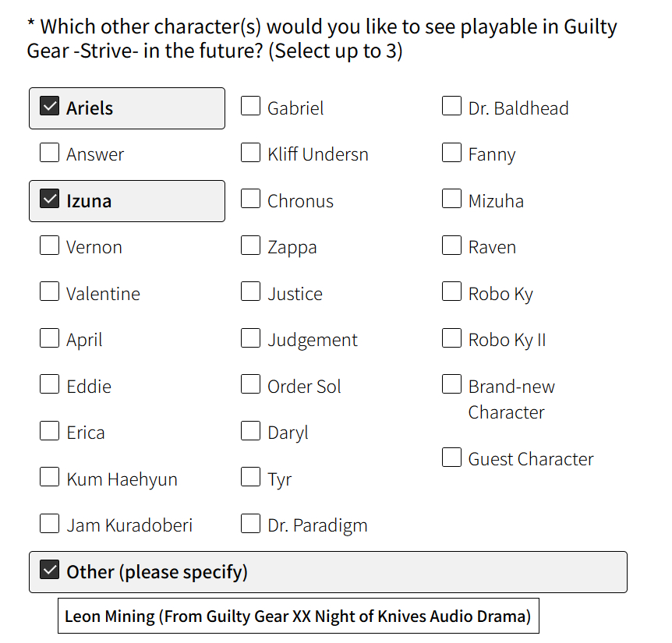The height and width of the screenshot is (643, 672).
Task: Select the Guest Character option
Action: click(452, 458)
